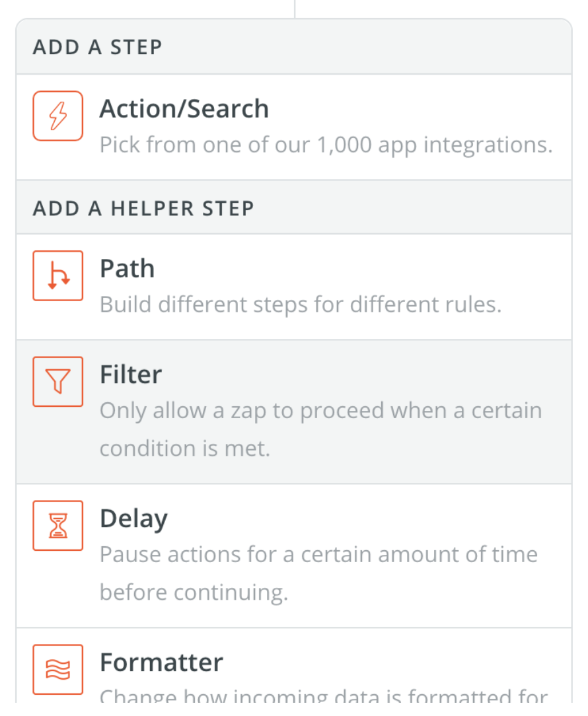Click 'Change how incoming data is formatted' text
Viewport: 588px width, 716px height.
point(324,696)
